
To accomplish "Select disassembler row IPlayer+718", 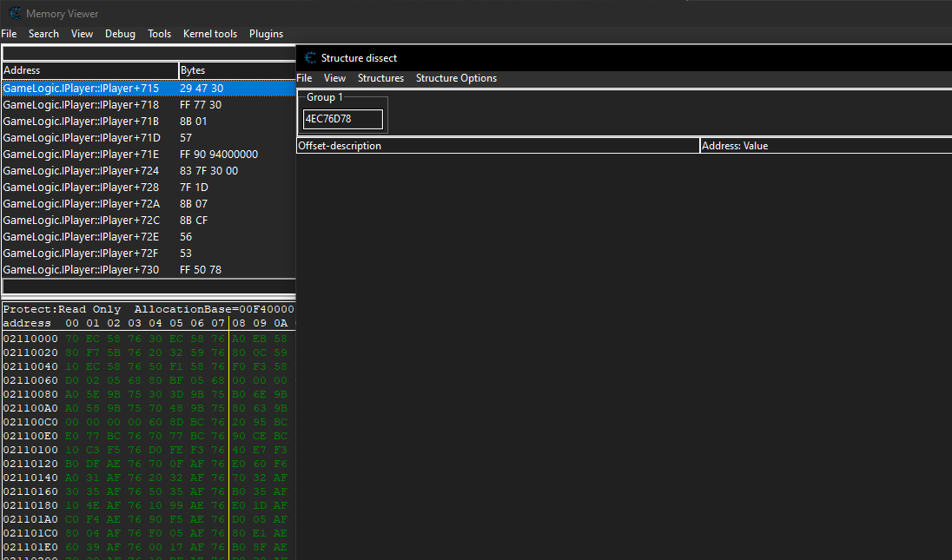I will (149, 105).
